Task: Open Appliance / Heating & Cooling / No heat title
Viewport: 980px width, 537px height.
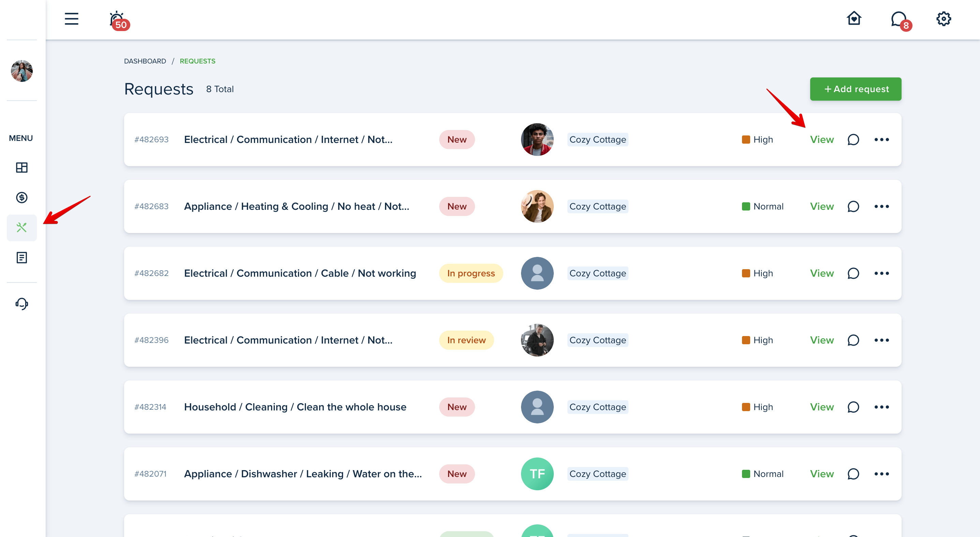Action: [x=297, y=207]
